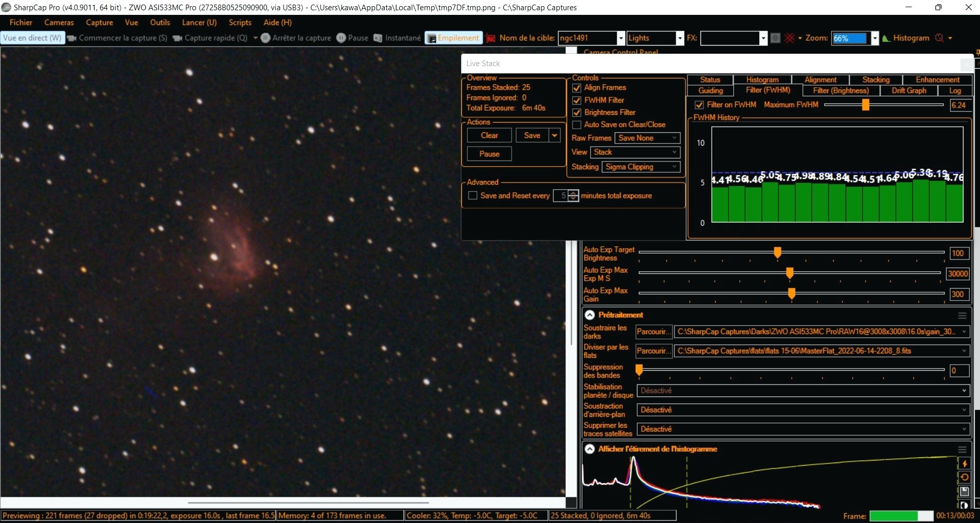Viewport: 980px width, 523px height.
Task: Click Parcourir button for Soustraire les darks
Action: 654,332
